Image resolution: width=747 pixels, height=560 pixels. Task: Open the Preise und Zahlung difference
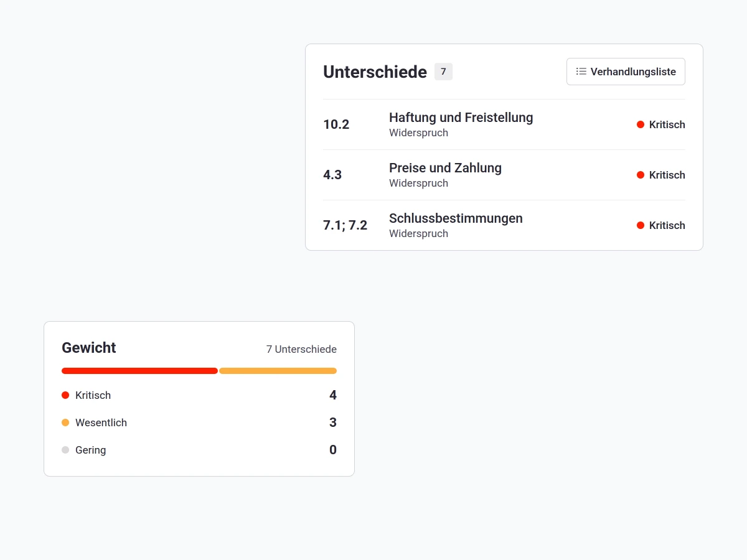tap(504, 175)
